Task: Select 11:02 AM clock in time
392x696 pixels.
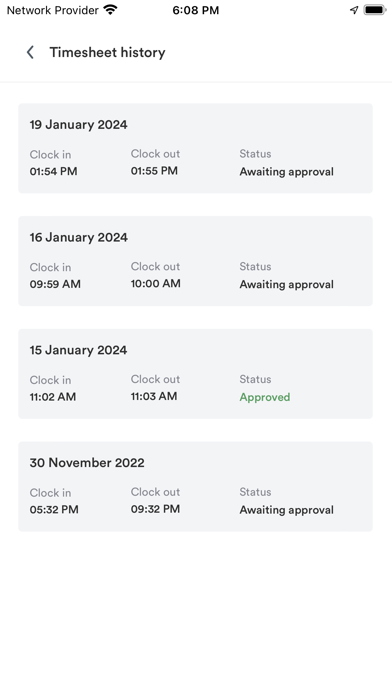Action: [53, 397]
